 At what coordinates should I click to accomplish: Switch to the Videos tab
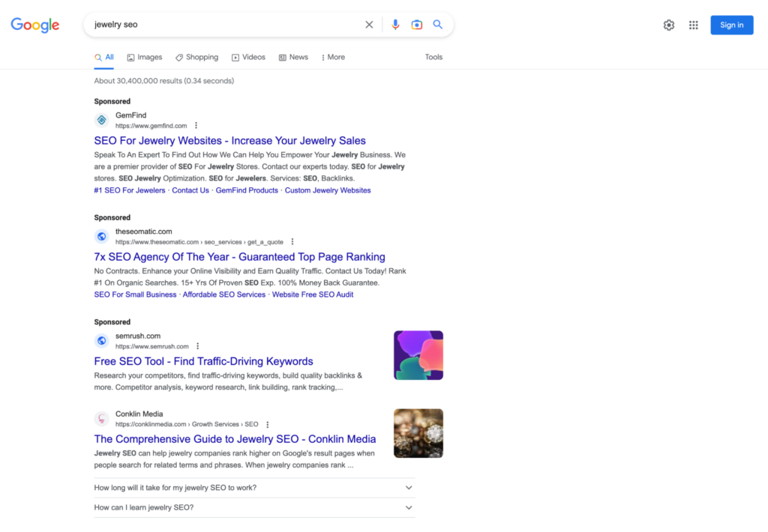tap(249, 57)
